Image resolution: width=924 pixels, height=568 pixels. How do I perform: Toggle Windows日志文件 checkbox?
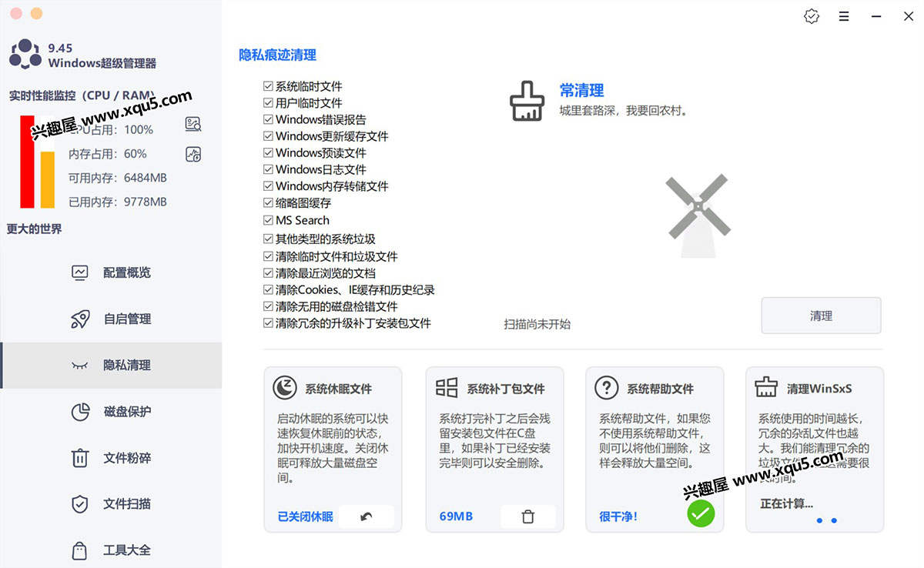[269, 169]
